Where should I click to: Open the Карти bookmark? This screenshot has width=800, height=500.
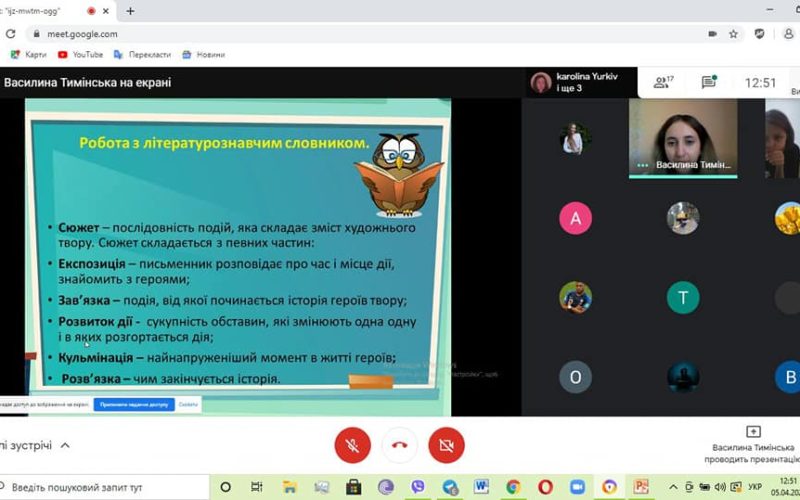coord(28,54)
